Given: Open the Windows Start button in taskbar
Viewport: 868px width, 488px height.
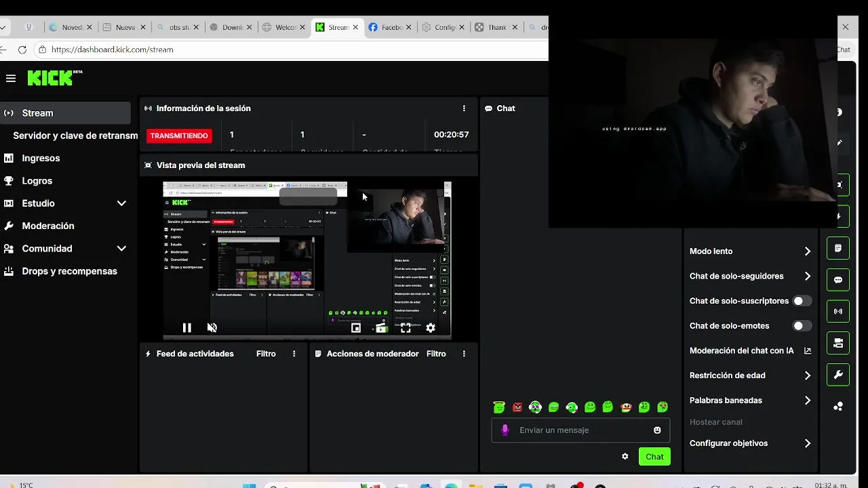Looking at the screenshot, I should [x=250, y=486].
